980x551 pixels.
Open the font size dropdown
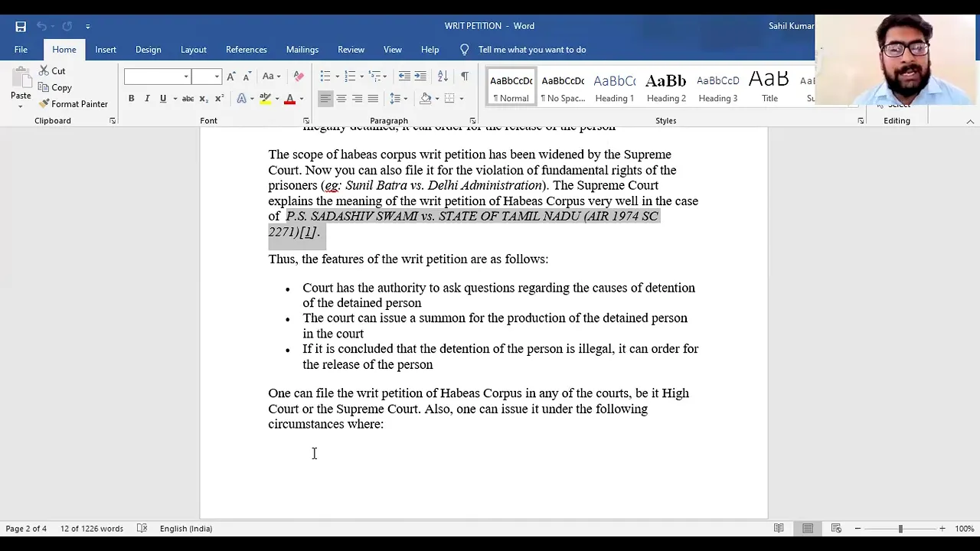coord(217,77)
